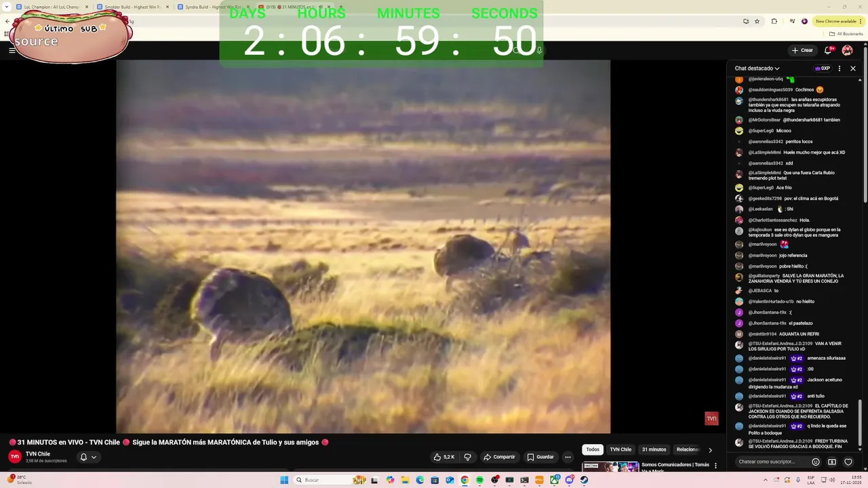Bookmark this page with star icon
The image size is (868, 488).
tap(757, 21)
